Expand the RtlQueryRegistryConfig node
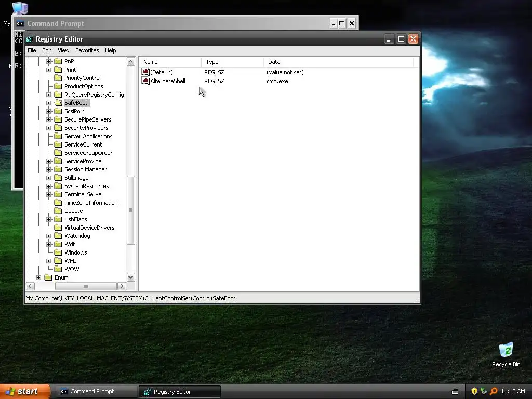The height and width of the screenshot is (399, 532). [48, 95]
